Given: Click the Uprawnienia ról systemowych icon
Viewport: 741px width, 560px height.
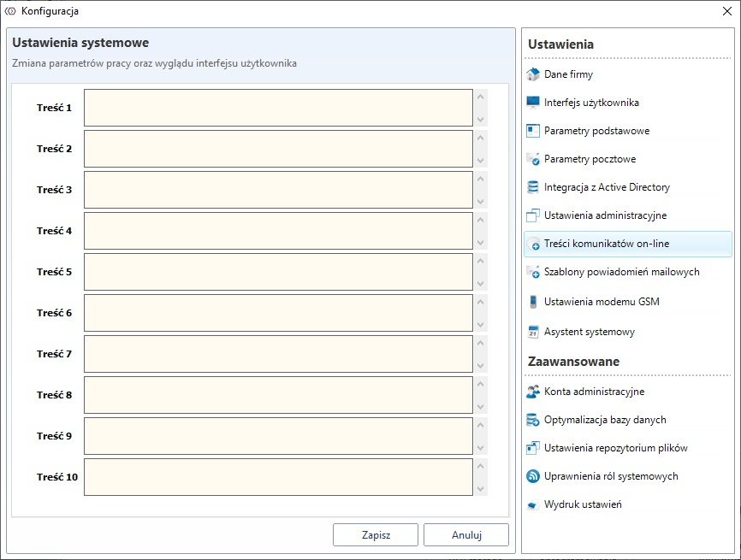Looking at the screenshot, I should [x=533, y=476].
